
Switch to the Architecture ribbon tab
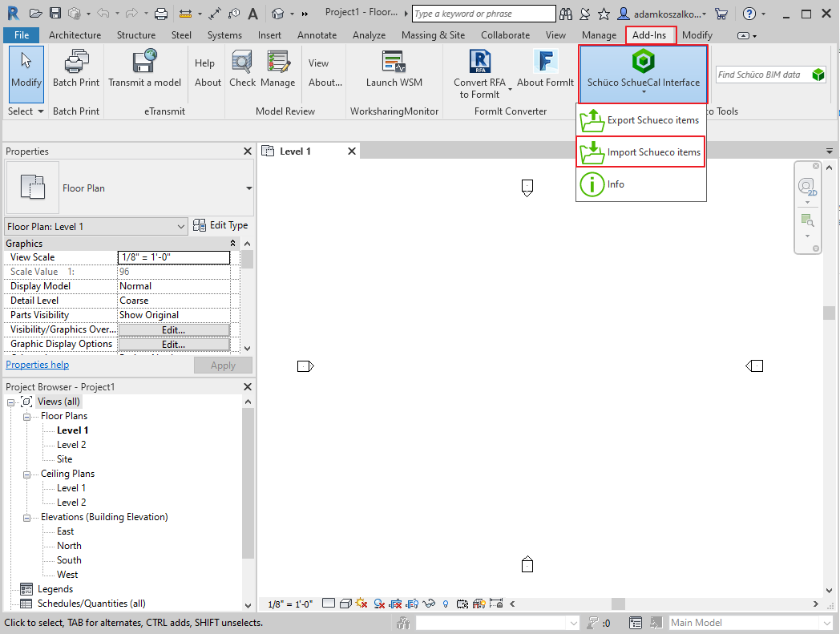click(75, 35)
